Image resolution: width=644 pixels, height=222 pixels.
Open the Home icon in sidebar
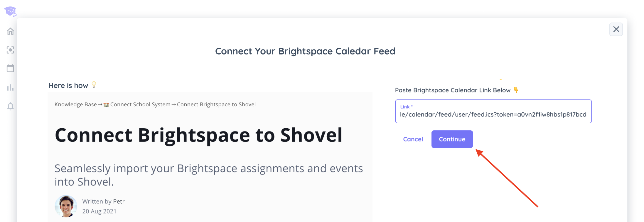10,31
